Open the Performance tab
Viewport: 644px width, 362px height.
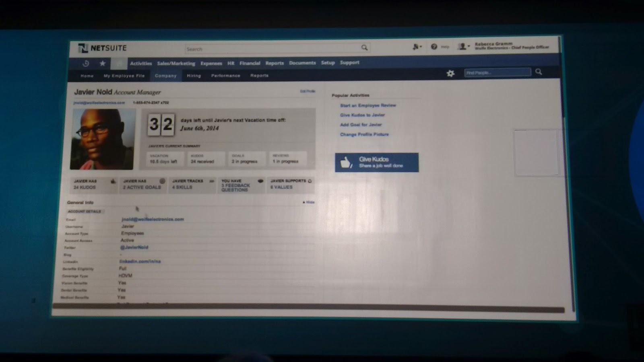pos(226,76)
